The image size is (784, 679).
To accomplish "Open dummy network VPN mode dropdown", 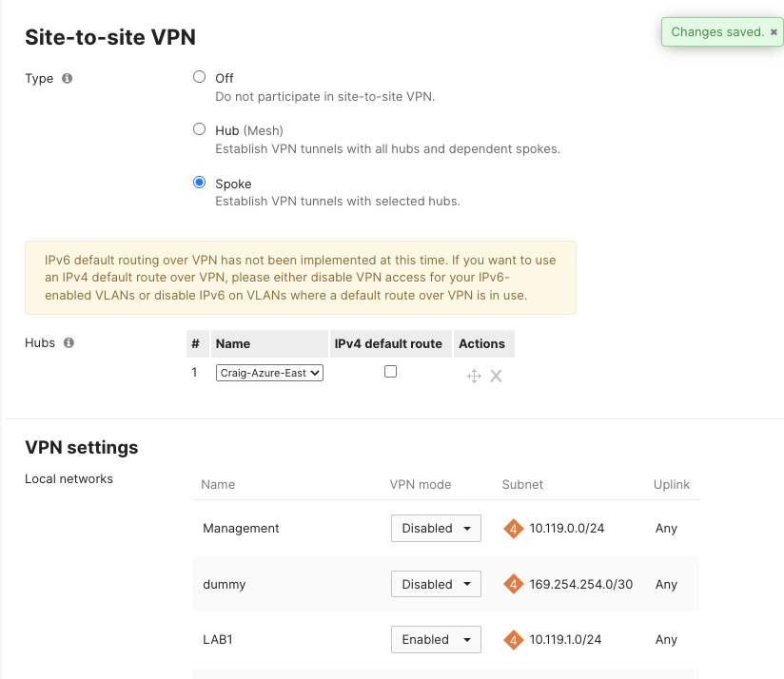I will 436,584.
